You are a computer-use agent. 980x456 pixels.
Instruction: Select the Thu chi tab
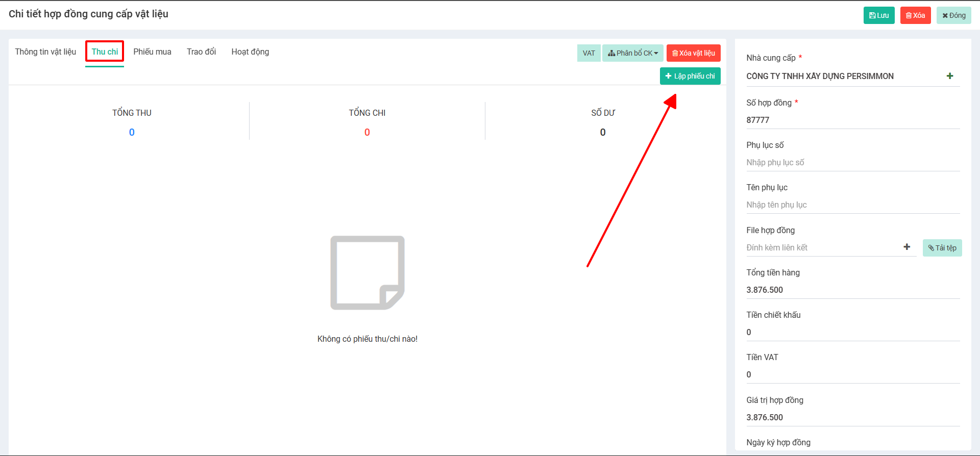point(105,52)
